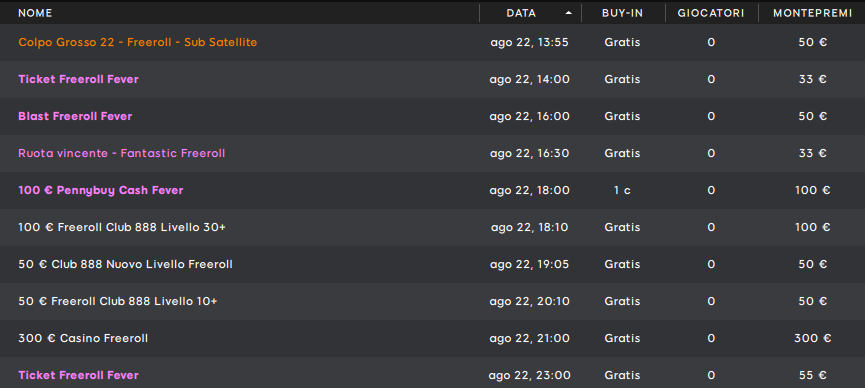Click the 55 € montepremi value
Viewport: 865px width, 388px height.
pyautogui.click(x=813, y=375)
